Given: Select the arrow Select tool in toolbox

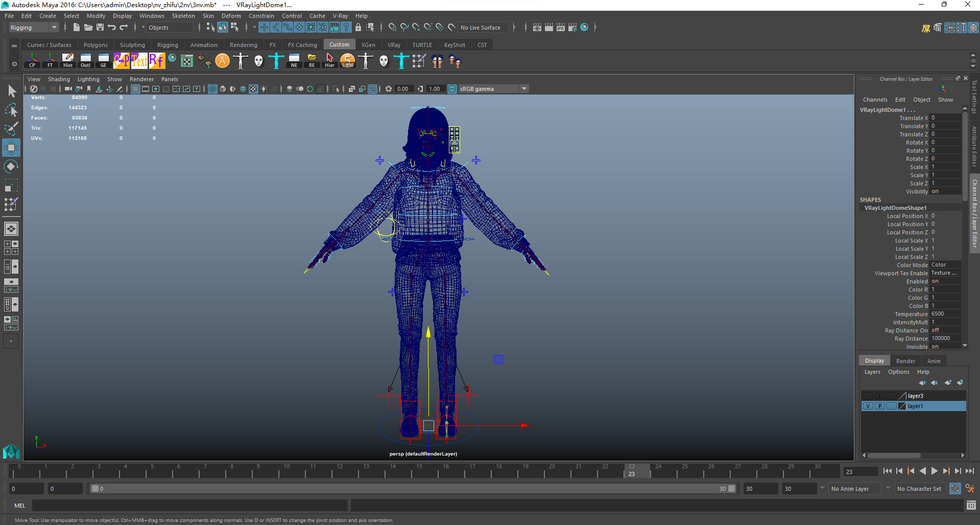Looking at the screenshot, I should (11, 91).
